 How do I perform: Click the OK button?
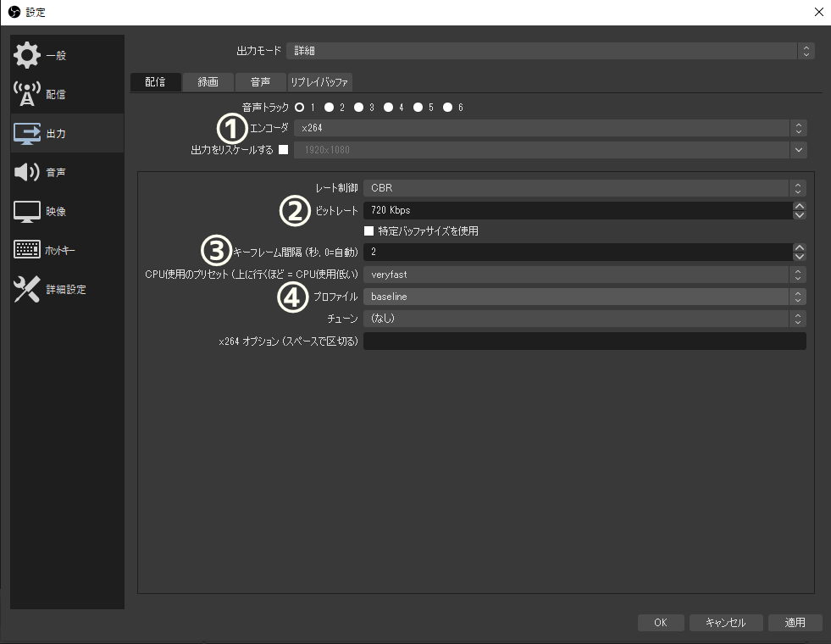pyautogui.click(x=661, y=622)
